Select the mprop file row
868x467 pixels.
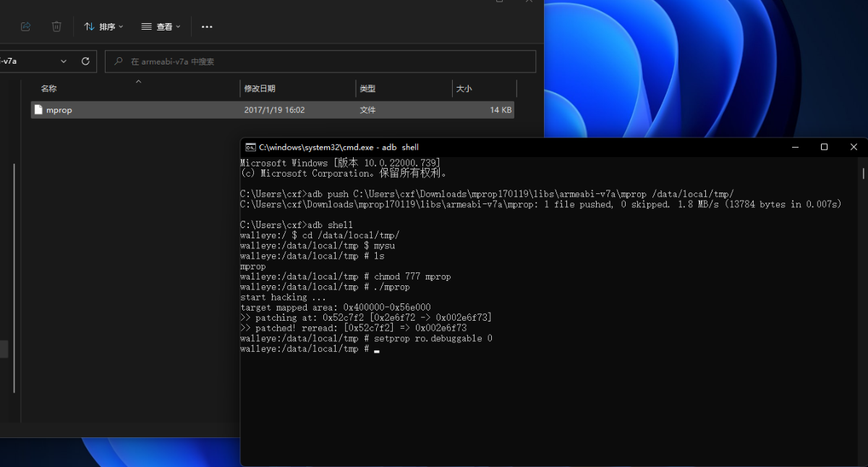(273, 110)
